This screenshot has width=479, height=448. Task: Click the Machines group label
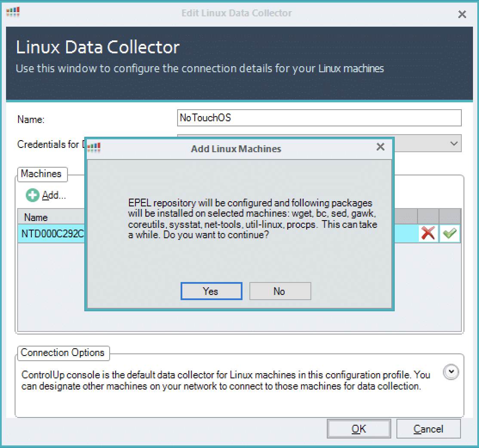tap(41, 174)
